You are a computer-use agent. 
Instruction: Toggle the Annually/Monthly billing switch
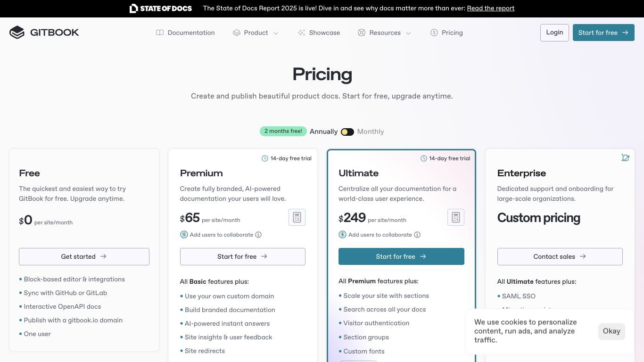(x=347, y=132)
